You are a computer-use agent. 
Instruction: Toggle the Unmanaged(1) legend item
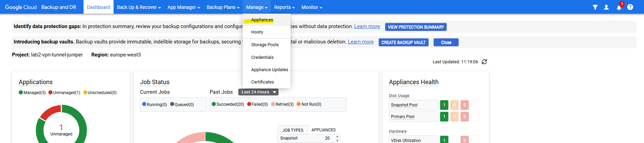click(64, 93)
